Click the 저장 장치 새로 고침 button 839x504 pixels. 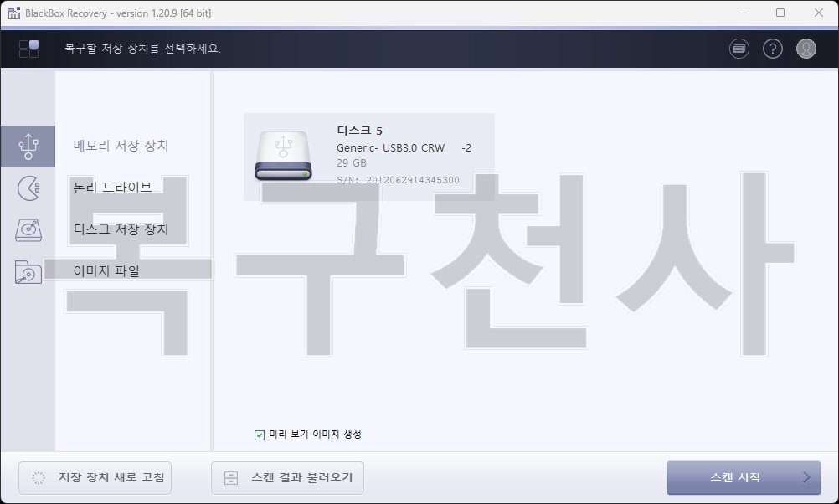(x=95, y=478)
